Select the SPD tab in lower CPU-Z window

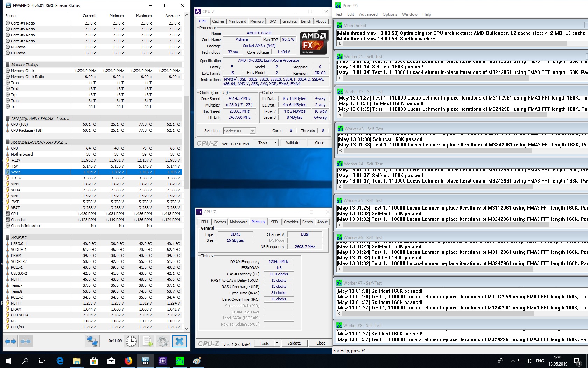[274, 222]
